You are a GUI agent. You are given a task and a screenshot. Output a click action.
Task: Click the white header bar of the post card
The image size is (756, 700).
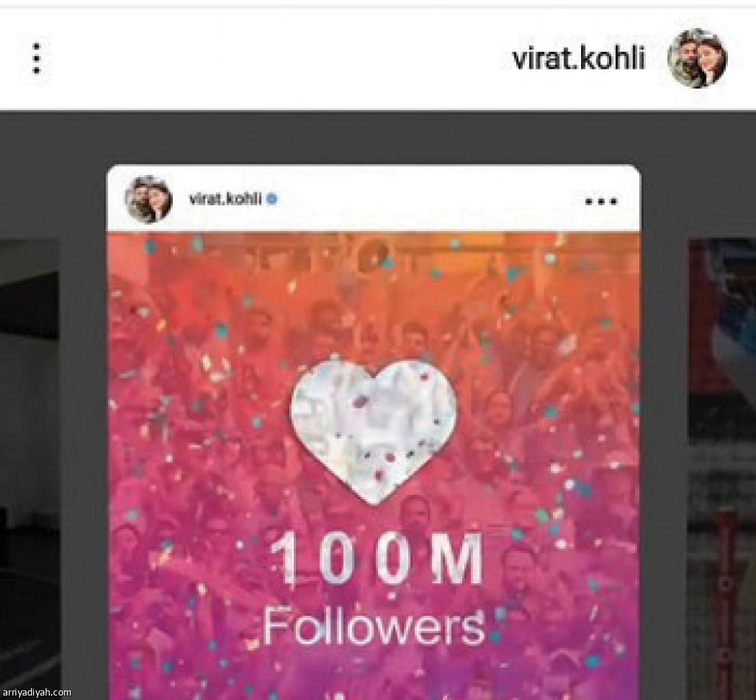click(374, 199)
